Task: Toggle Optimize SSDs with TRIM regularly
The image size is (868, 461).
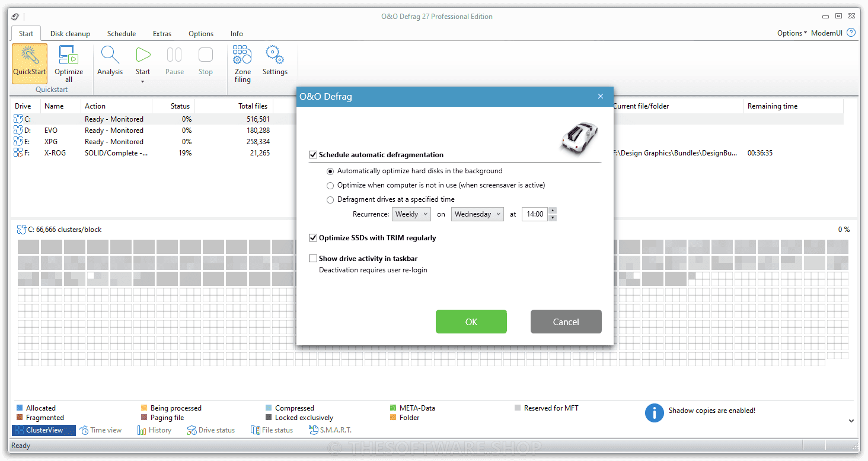Action: [313, 238]
